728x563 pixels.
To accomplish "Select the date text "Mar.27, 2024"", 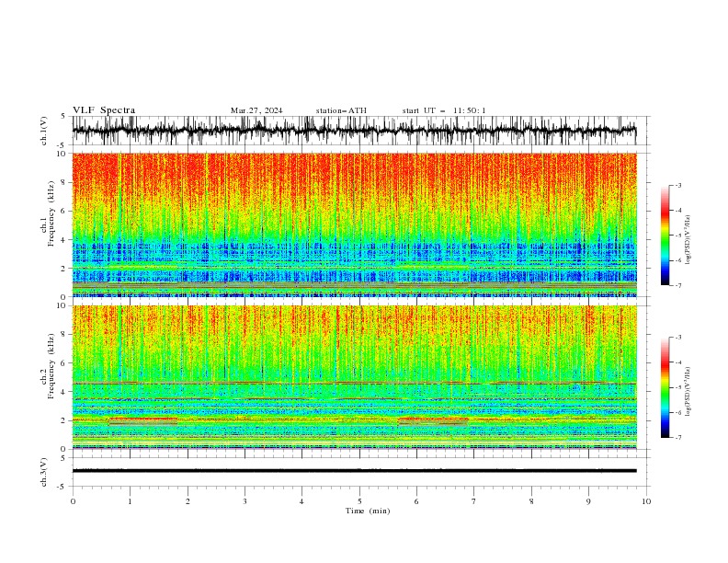I will pyautogui.click(x=256, y=110).
